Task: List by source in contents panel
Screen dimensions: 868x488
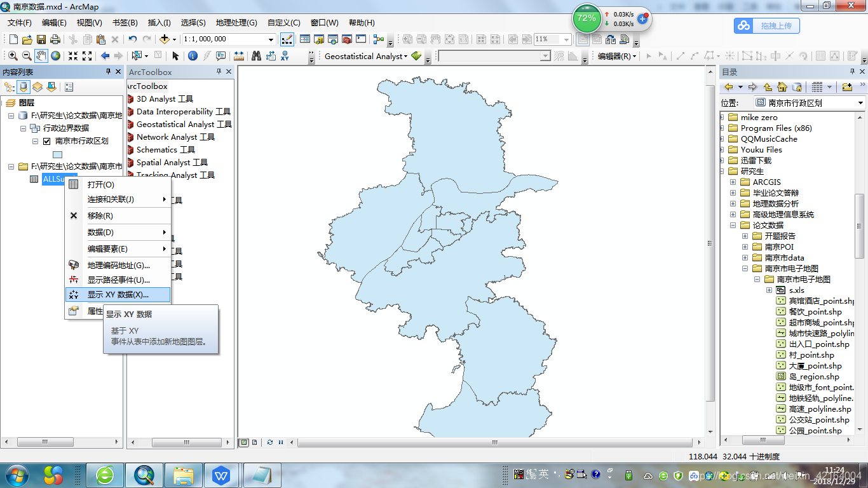Action: 24,87
